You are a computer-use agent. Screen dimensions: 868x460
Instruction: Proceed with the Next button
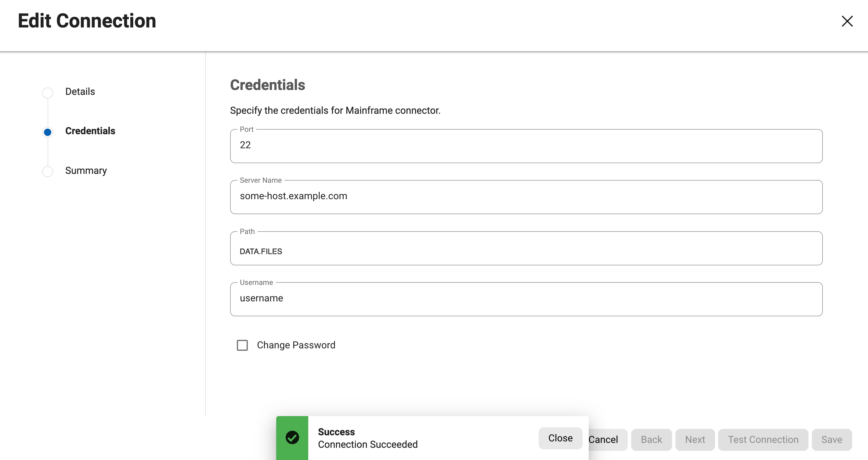pos(695,440)
